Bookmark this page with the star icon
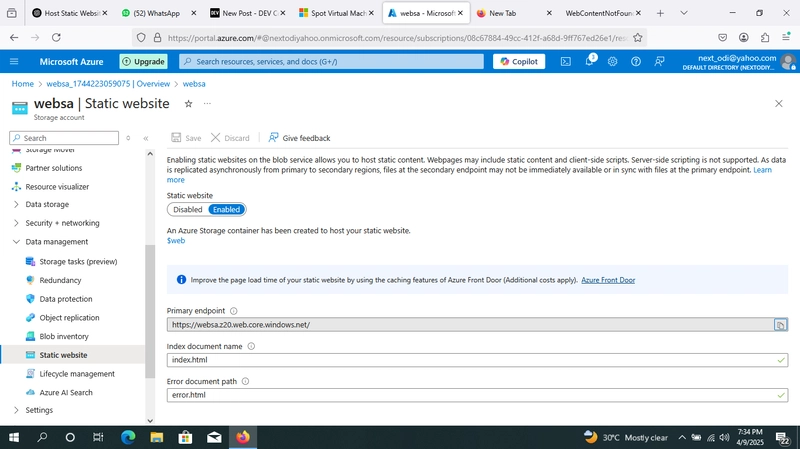This screenshot has height=449, width=800. [638, 37]
